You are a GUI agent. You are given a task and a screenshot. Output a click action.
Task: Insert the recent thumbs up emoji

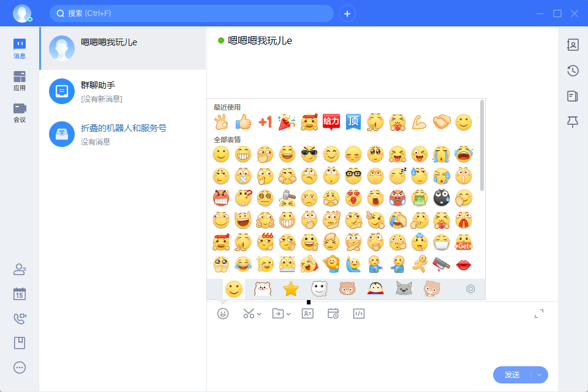coord(243,123)
